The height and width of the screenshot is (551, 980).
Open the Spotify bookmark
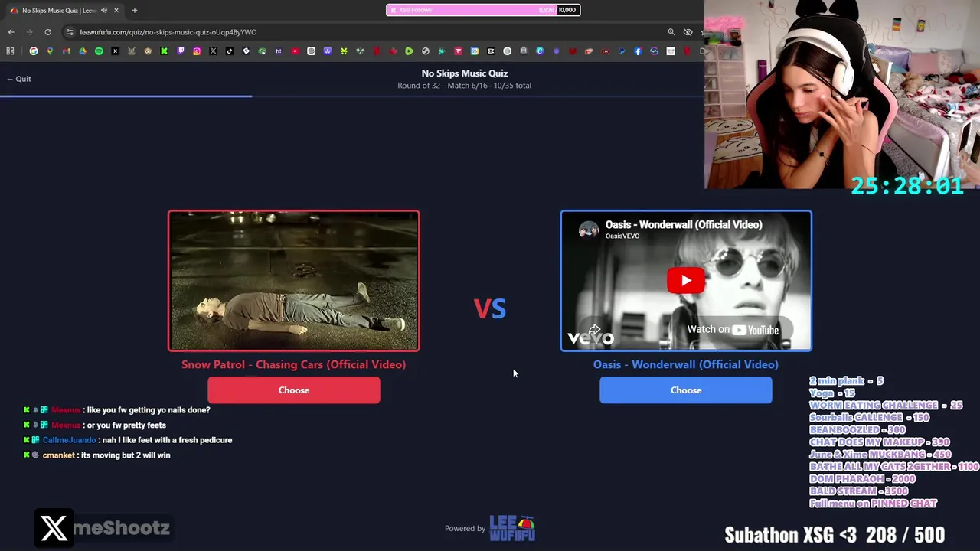tap(99, 51)
